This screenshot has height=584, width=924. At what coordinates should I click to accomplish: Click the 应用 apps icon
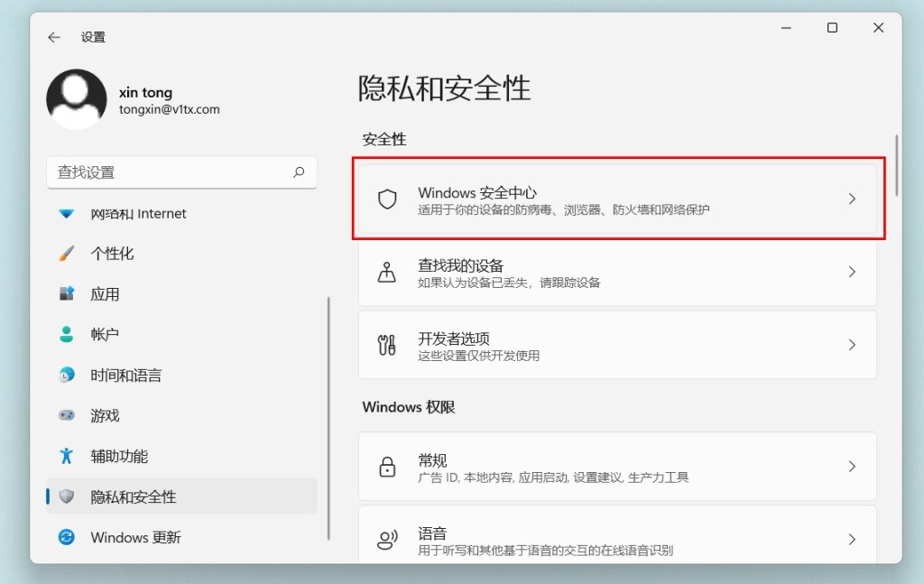tap(67, 293)
